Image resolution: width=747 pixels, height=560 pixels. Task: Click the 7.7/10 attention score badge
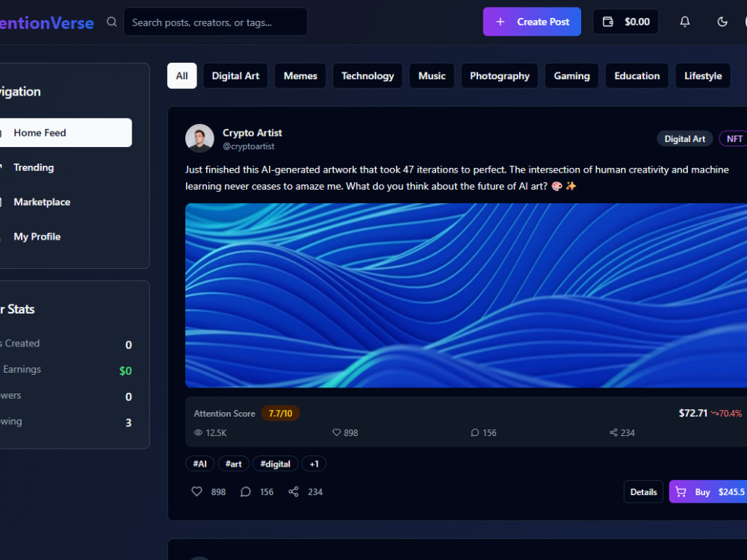[280, 414]
